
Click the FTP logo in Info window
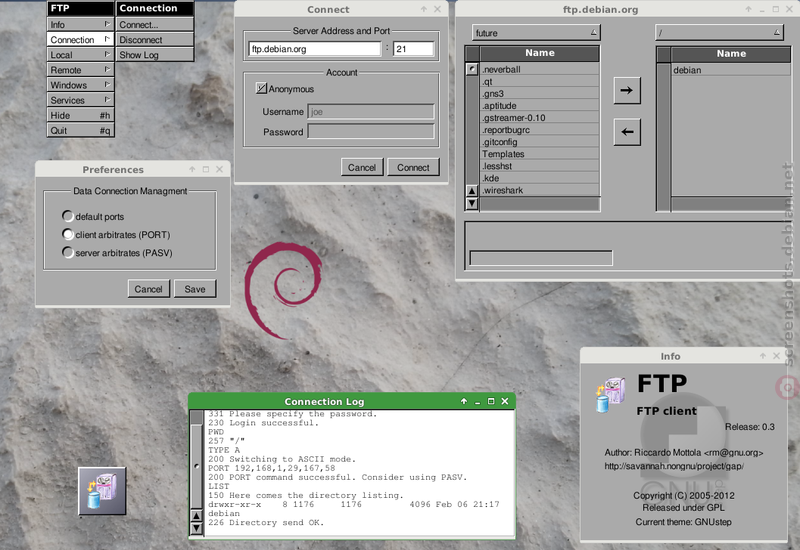point(611,394)
